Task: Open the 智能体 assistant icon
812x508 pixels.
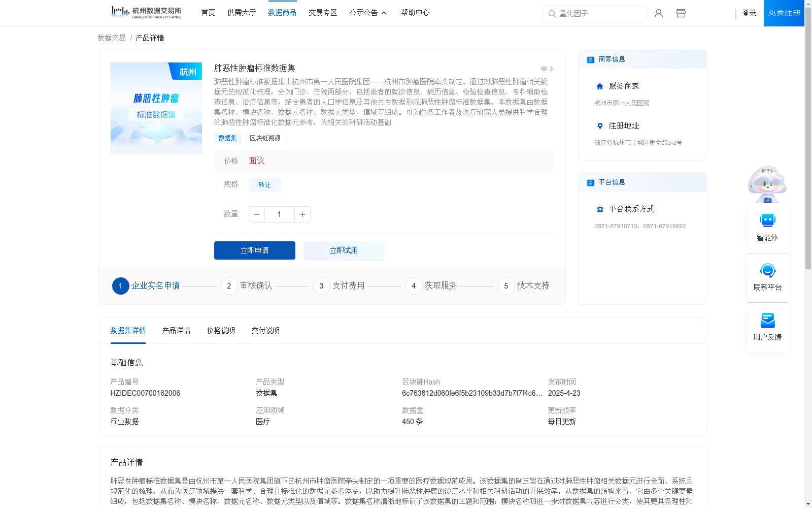Action: [767, 220]
